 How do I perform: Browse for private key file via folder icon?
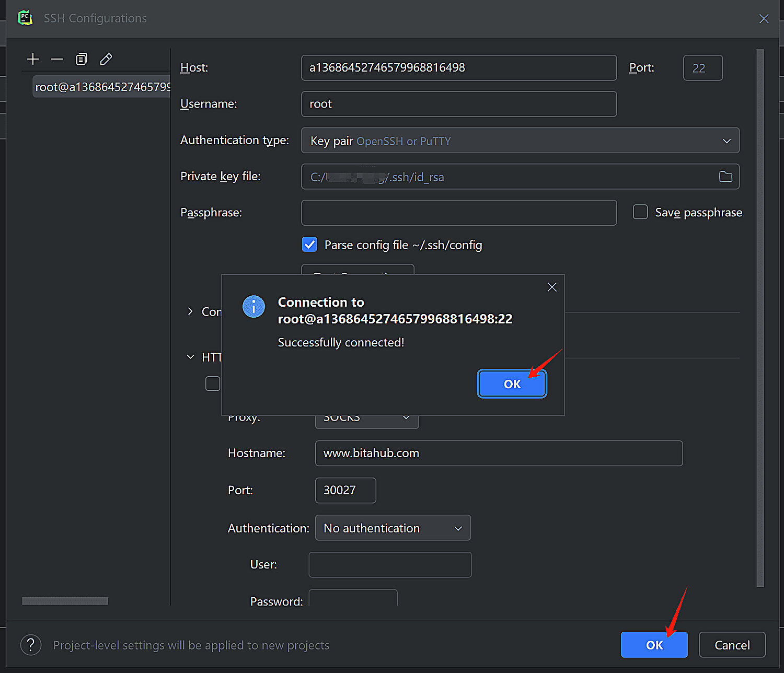pos(725,177)
